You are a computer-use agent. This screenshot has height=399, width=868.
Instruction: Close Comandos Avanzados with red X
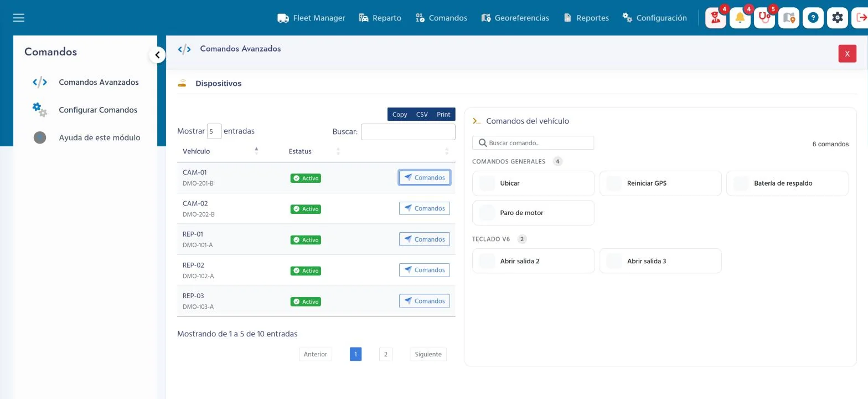pos(848,54)
